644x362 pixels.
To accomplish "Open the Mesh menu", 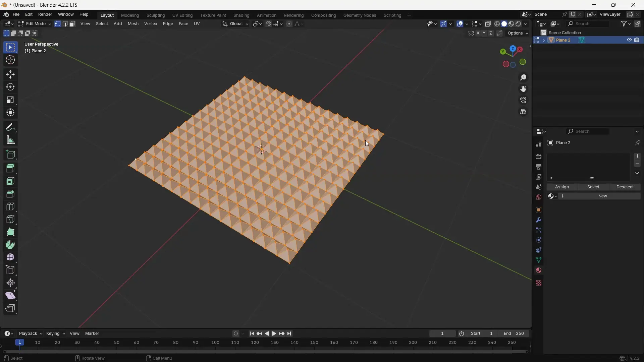I will click(x=133, y=24).
